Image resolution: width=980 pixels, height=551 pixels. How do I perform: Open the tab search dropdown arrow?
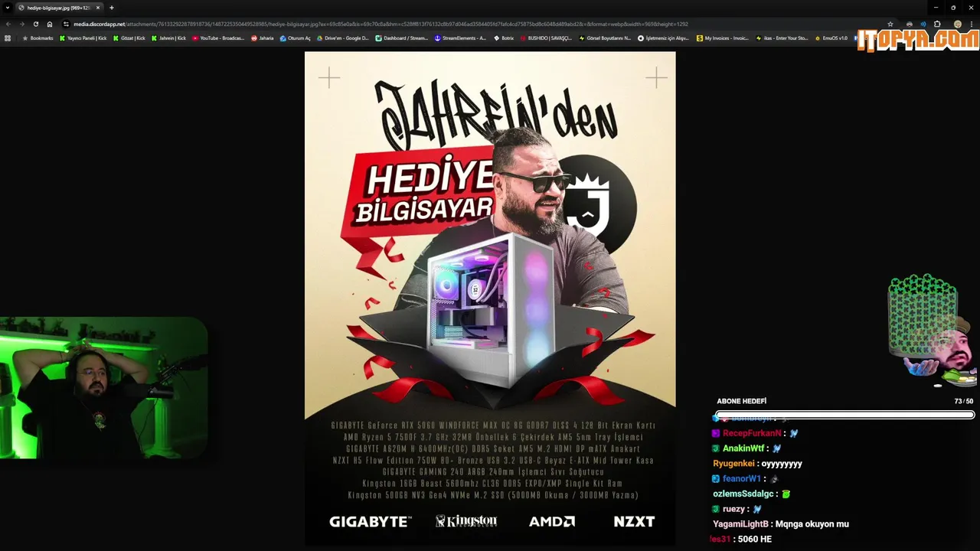[x=8, y=8]
